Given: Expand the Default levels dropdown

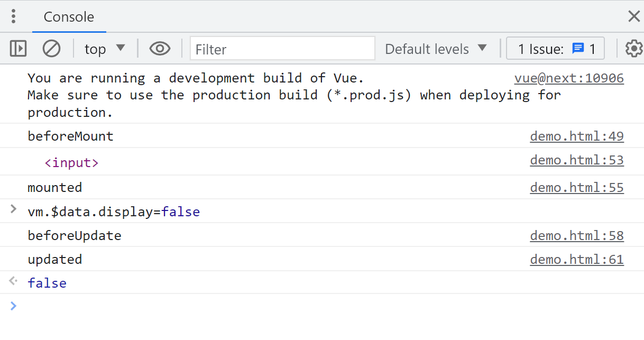Looking at the screenshot, I should [436, 49].
